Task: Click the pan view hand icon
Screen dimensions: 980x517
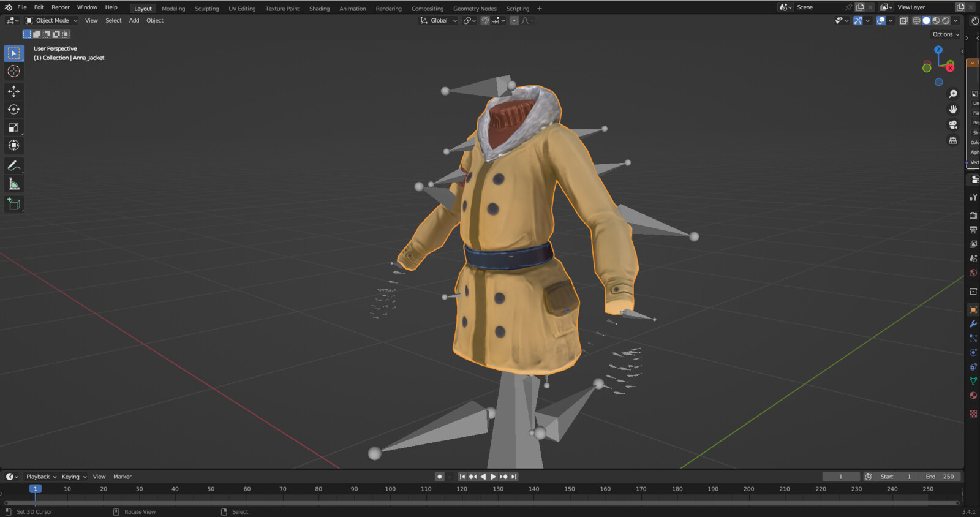Action: [x=953, y=109]
